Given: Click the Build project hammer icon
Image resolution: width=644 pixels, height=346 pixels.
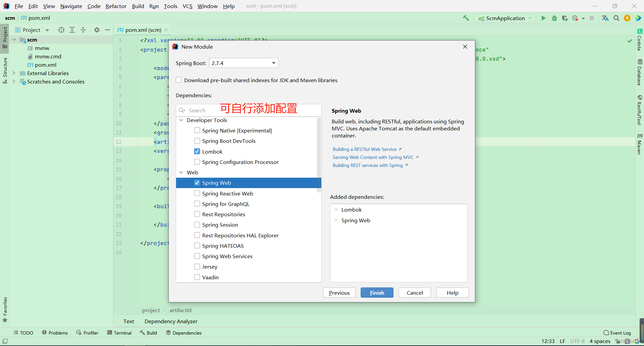Looking at the screenshot, I should (x=466, y=18).
